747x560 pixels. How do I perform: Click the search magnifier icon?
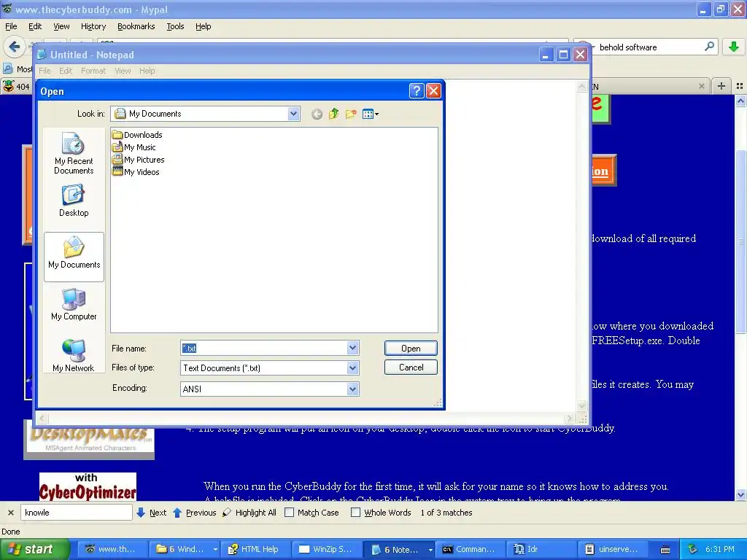click(709, 47)
